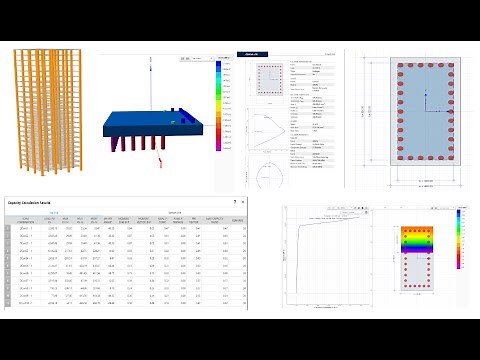Select row 1 header in capacity table

pyautogui.click(x=7, y=228)
